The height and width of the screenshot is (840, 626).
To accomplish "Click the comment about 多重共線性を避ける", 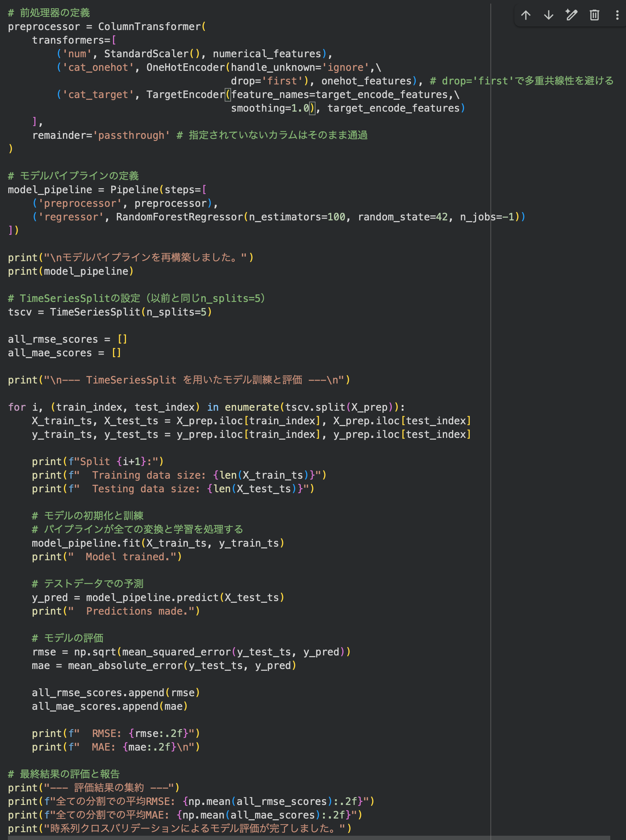I will point(522,81).
